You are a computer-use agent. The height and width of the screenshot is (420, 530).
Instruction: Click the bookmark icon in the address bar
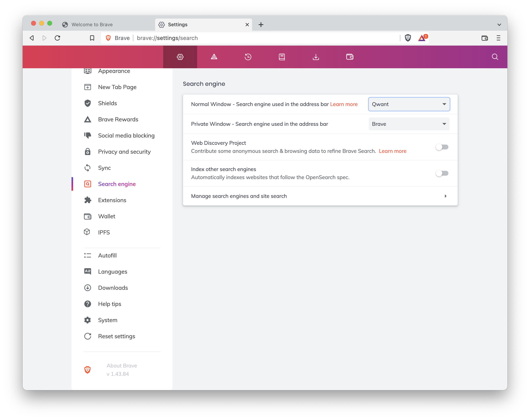[x=92, y=38]
